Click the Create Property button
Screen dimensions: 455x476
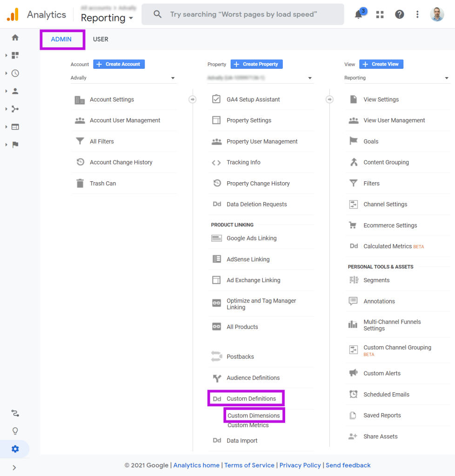point(257,64)
